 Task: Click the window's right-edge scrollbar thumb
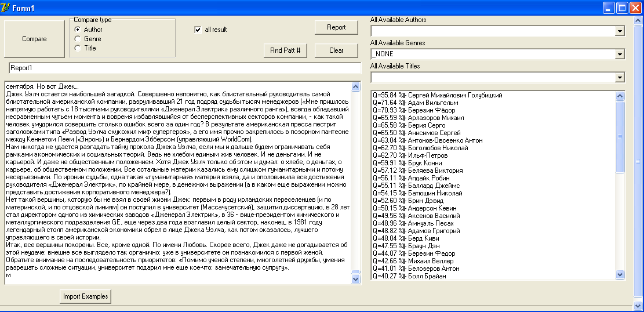pos(638,161)
